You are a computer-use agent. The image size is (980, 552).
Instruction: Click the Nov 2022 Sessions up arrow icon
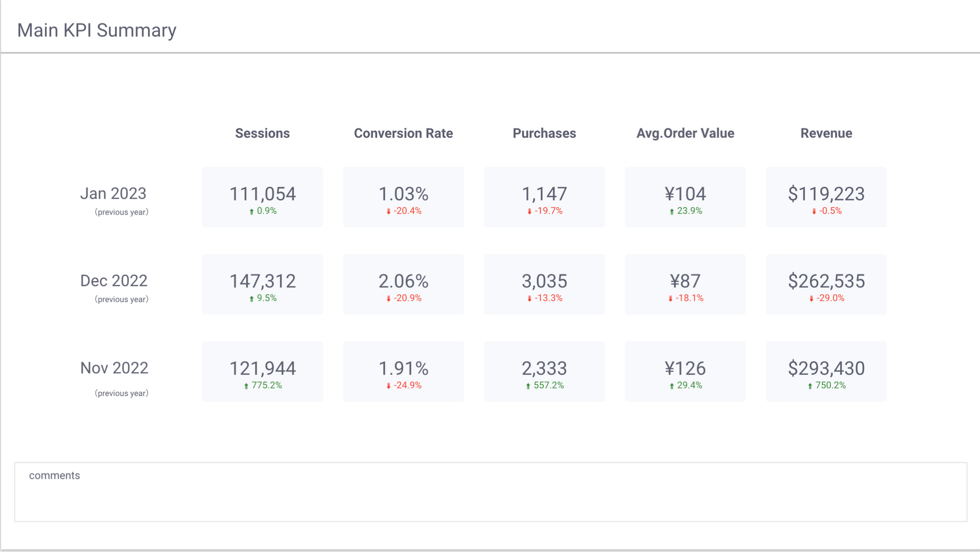pyautogui.click(x=246, y=386)
